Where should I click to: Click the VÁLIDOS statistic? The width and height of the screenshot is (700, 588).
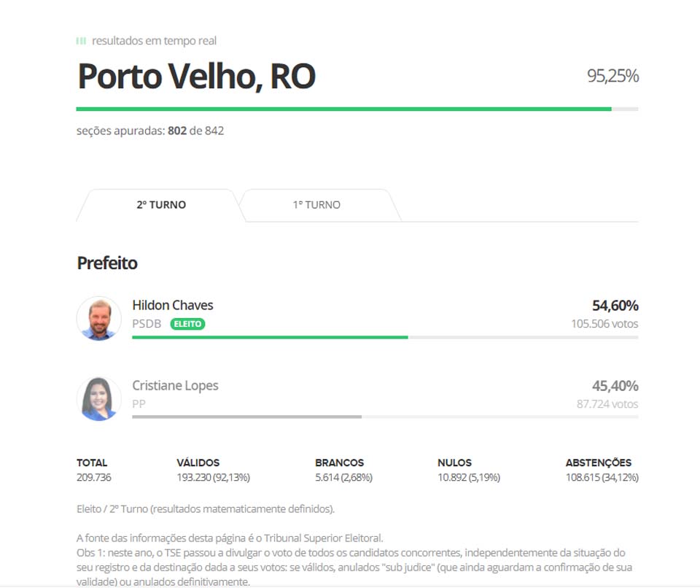click(x=213, y=470)
